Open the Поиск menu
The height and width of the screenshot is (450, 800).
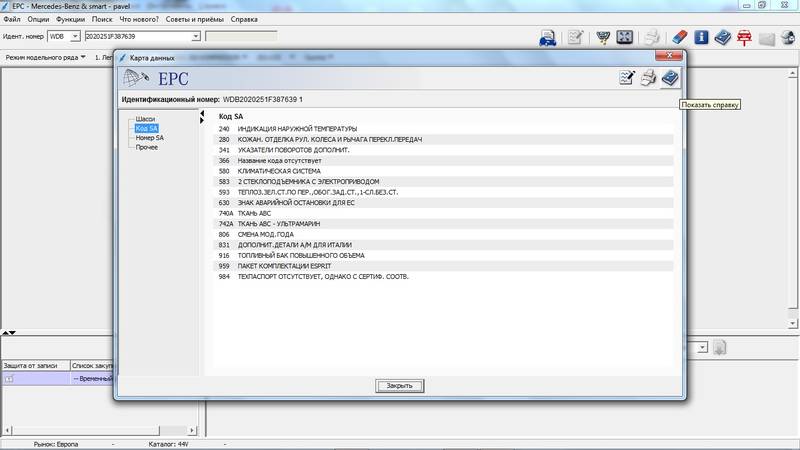pyautogui.click(x=102, y=19)
